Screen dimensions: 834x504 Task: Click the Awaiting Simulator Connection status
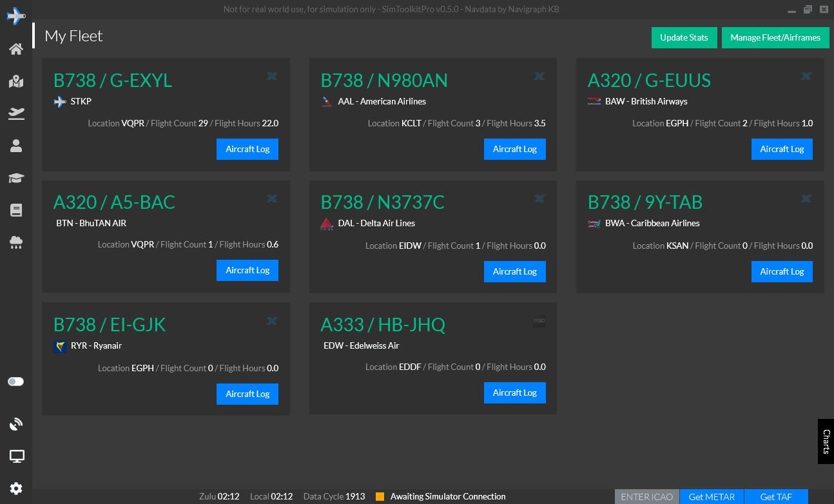(448, 497)
